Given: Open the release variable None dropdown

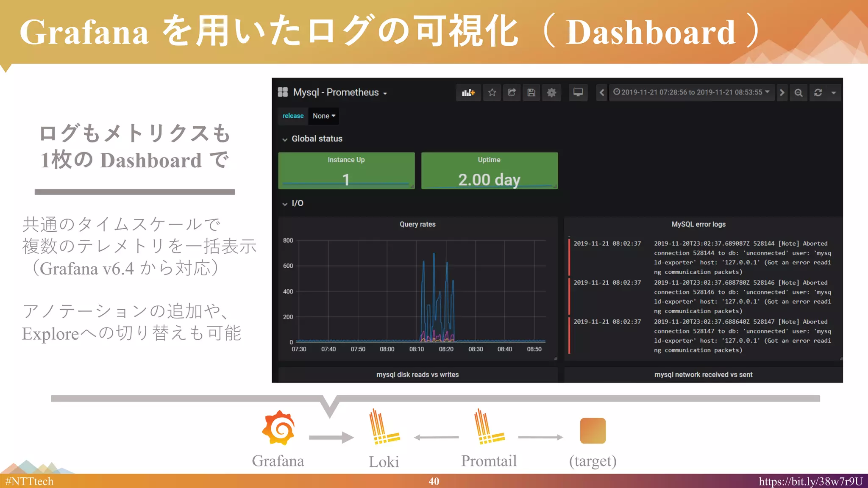Looking at the screenshot, I should coord(324,116).
